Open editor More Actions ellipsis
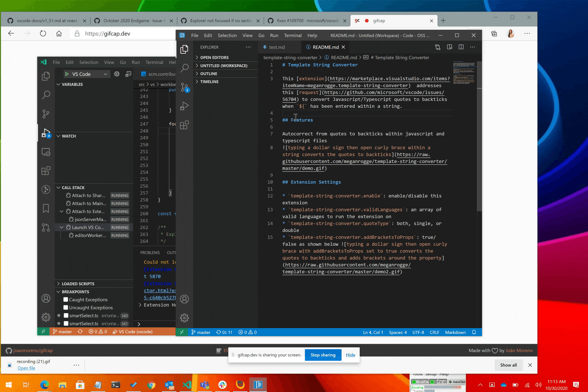Image resolution: width=588 pixels, height=392 pixels. (472, 47)
